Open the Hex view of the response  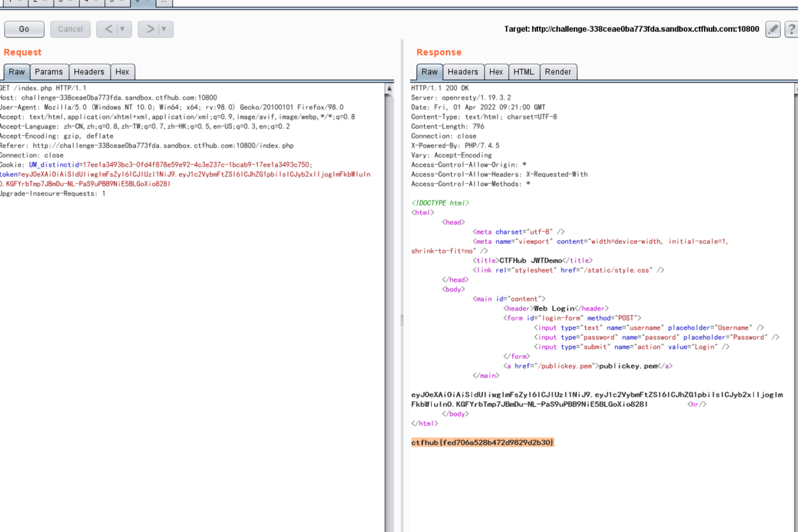496,72
